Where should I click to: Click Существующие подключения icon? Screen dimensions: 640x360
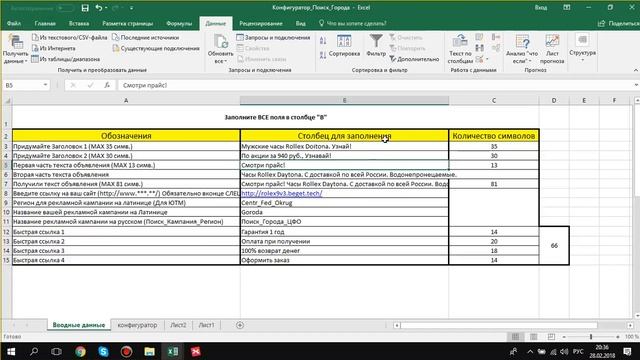pyautogui.click(x=116, y=48)
